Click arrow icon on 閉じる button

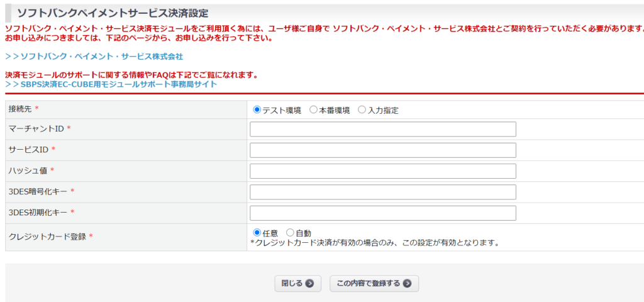tap(309, 284)
